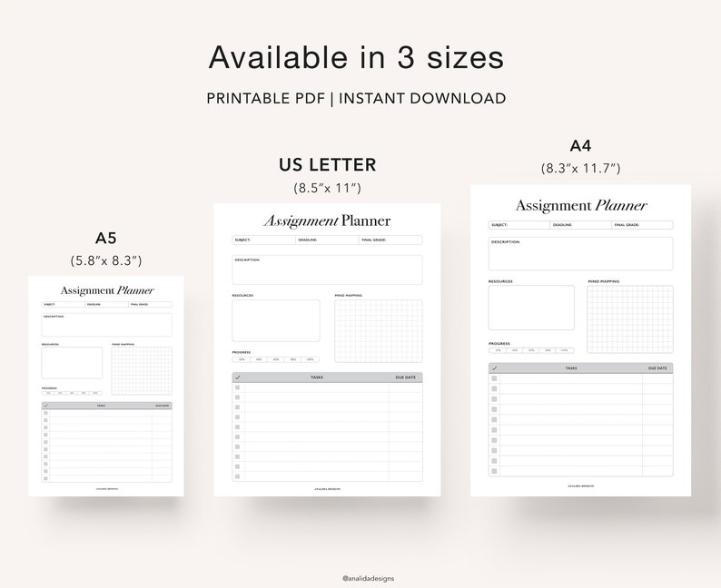Tick the first task checkbox on US Letter page
The width and height of the screenshot is (721, 588).
pos(237,387)
